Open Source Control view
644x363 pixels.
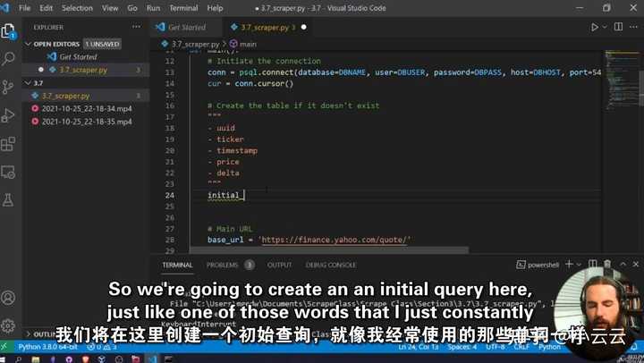pos(8,87)
